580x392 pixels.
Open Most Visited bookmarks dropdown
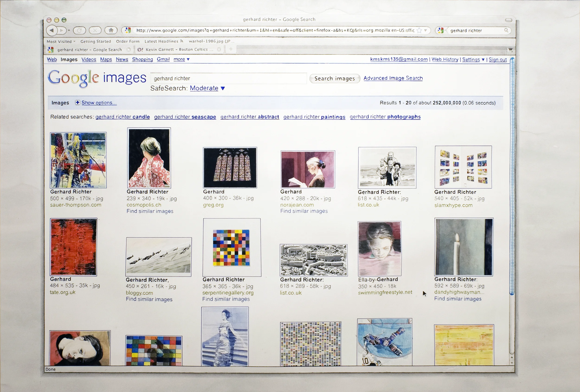pos(61,41)
